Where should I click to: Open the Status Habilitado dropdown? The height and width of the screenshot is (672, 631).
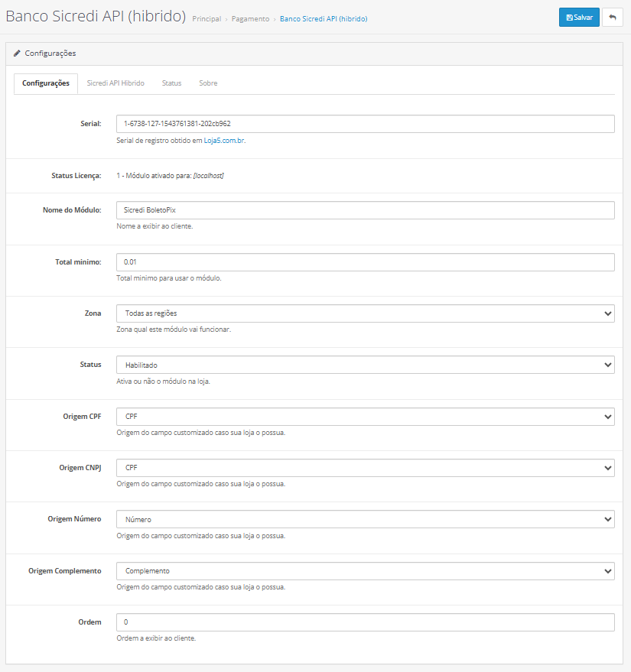pyautogui.click(x=365, y=365)
